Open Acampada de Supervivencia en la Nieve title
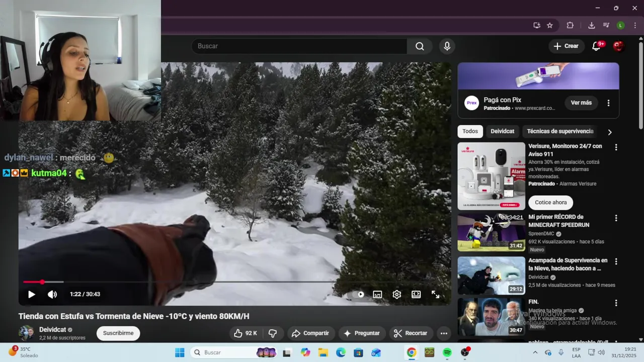 [x=568, y=264]
